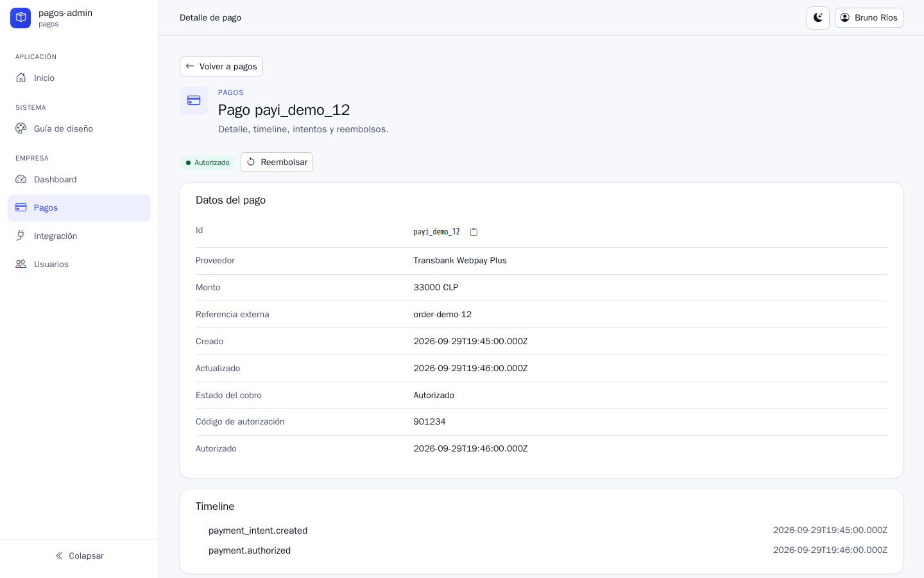Go to Usuarios in the sidebar
Viewport: 924px width, 578px height.
[79, 265]
